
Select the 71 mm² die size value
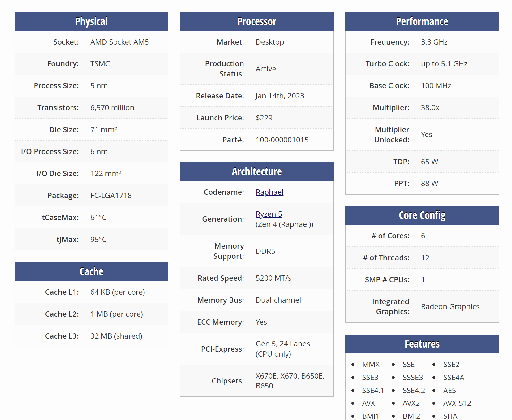[x=104, y=130]
